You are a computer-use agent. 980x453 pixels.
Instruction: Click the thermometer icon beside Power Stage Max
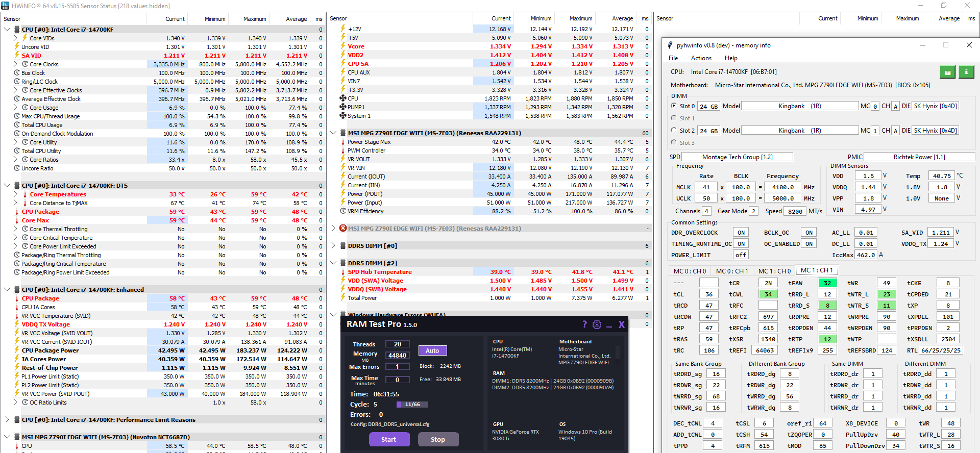pos(343,142)
